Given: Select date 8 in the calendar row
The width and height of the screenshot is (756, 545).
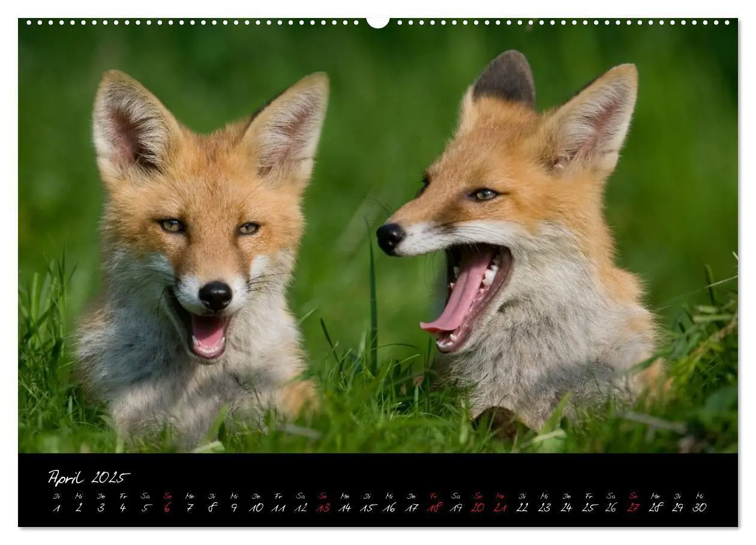Looking at the screenshot, I should (x=212, y=508).
